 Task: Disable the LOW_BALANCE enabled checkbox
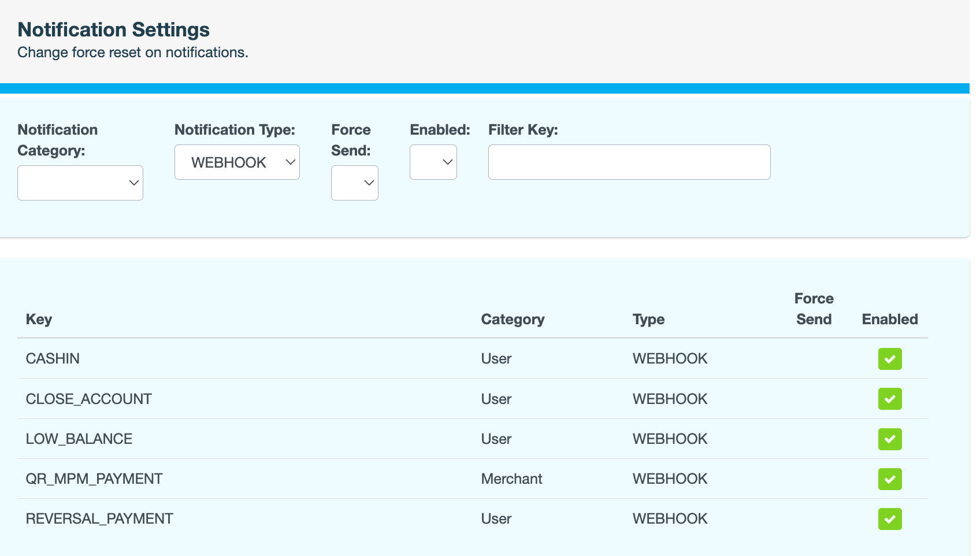889,439
